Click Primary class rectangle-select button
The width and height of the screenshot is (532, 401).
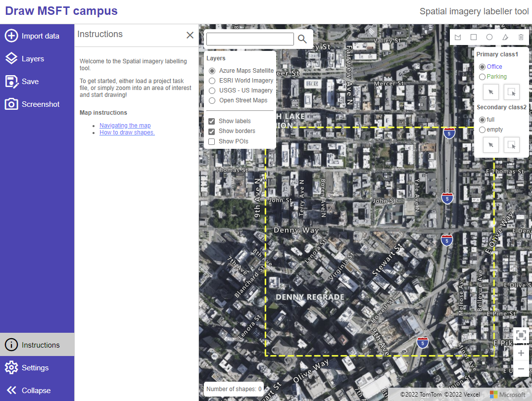[x=512, y=92]
